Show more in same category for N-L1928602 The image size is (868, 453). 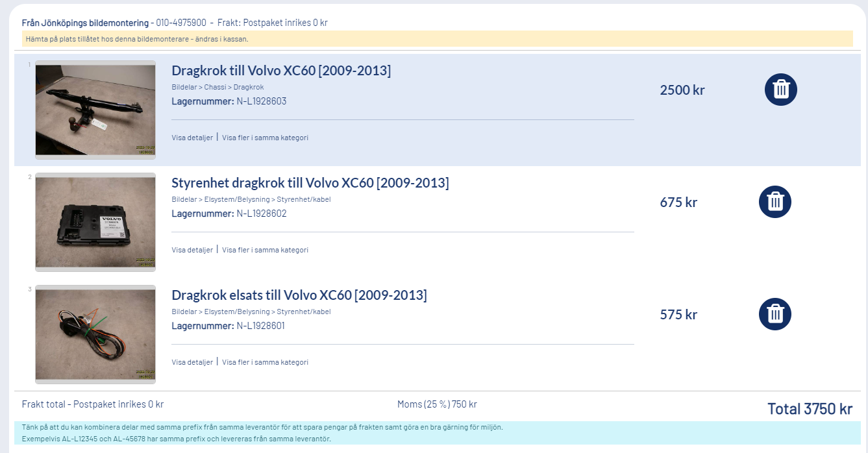click(x=265, y=250)
